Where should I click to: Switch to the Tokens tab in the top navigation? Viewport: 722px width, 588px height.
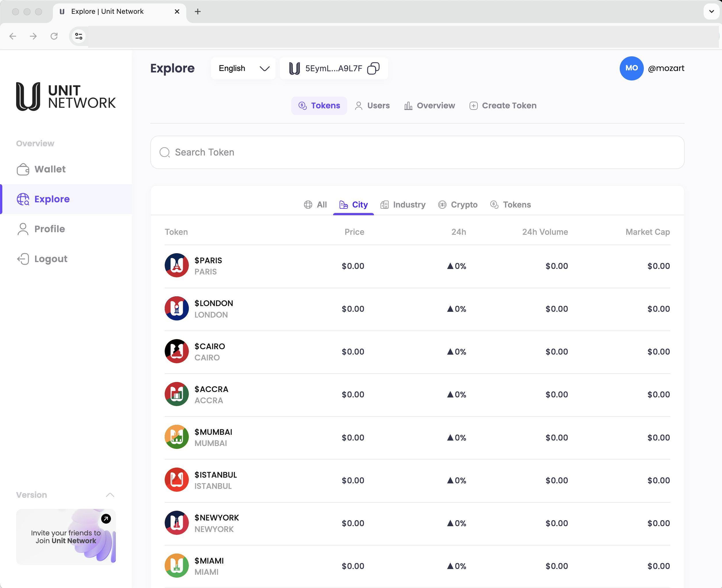319,106
